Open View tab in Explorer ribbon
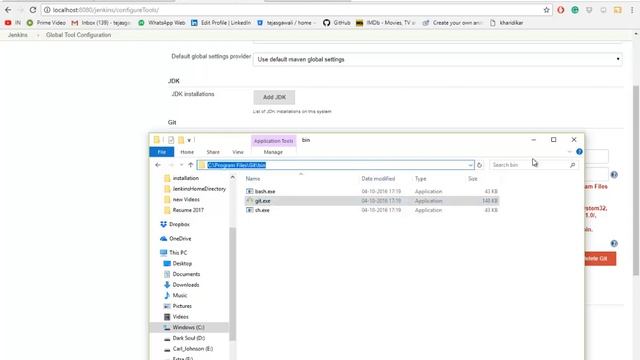 point(238,152)
